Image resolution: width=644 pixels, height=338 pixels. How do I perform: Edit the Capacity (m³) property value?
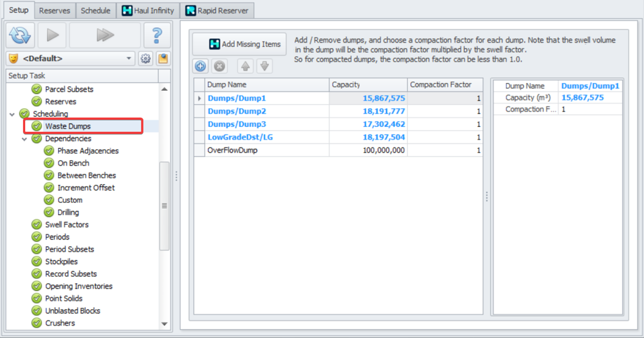point(590,97)
